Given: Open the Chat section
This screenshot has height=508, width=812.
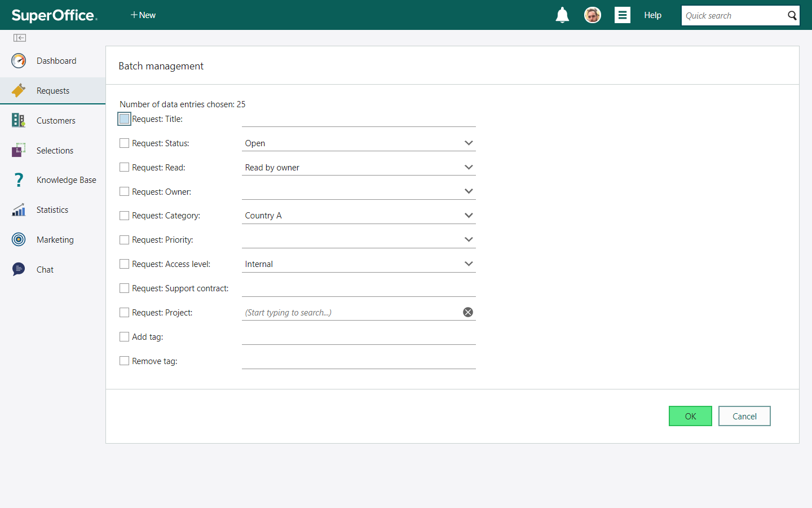Looking at the screenshot, I should [x=45, y=270].
